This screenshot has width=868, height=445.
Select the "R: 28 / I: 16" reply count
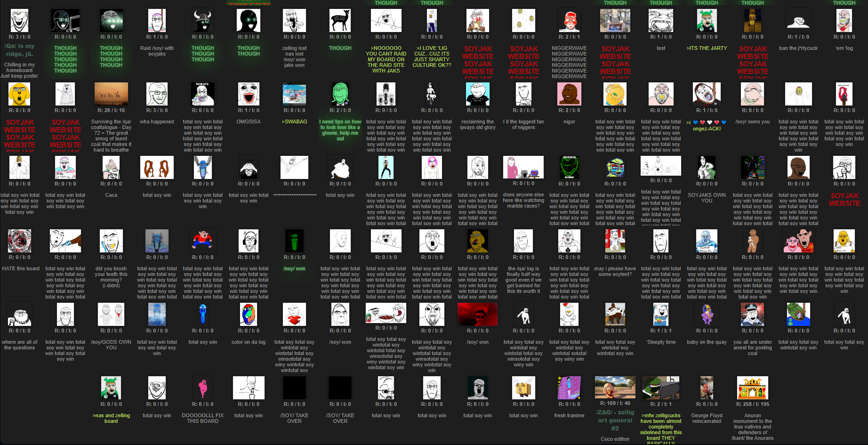tap(111, 110)
